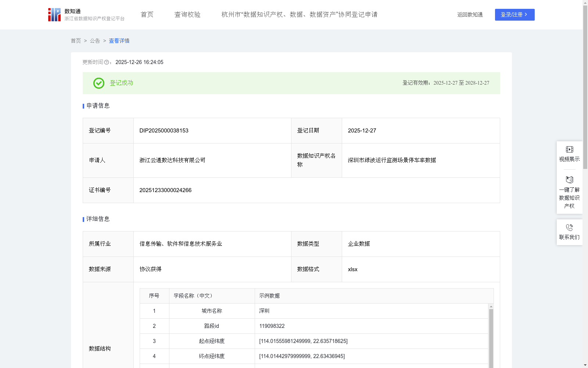Click the 登记编号 label cell
This screenshot has width=588, height=368.
click(108, 131)
